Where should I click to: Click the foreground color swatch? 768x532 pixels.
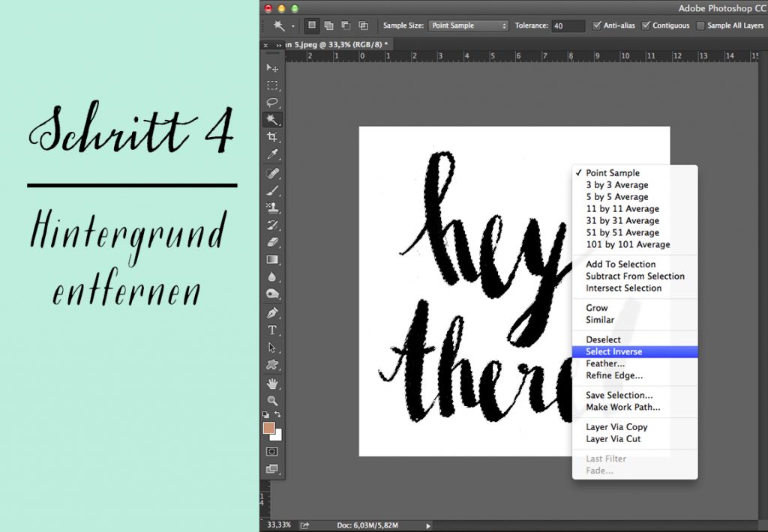click(269, 428)
